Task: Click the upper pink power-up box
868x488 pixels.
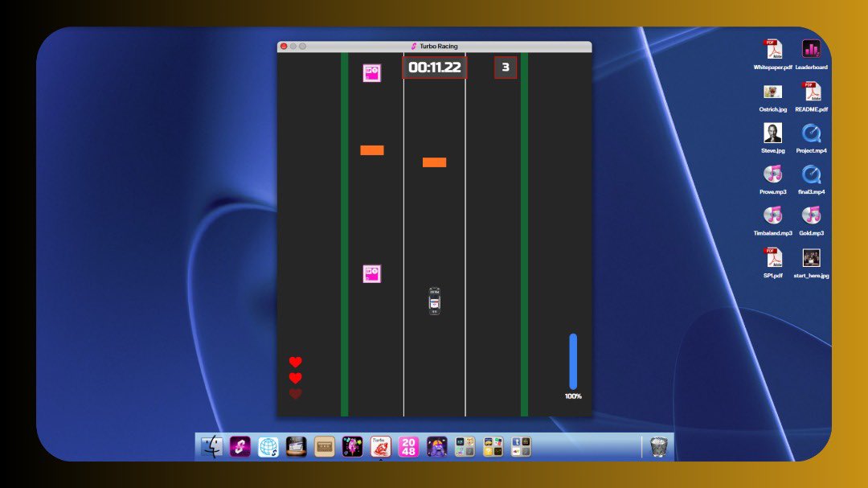Action: click(x=372, y=72)
